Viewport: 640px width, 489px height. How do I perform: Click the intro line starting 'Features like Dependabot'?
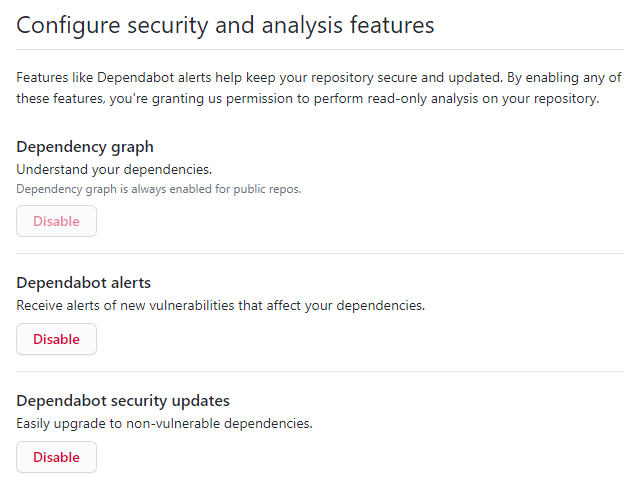[x=319, y=78]
